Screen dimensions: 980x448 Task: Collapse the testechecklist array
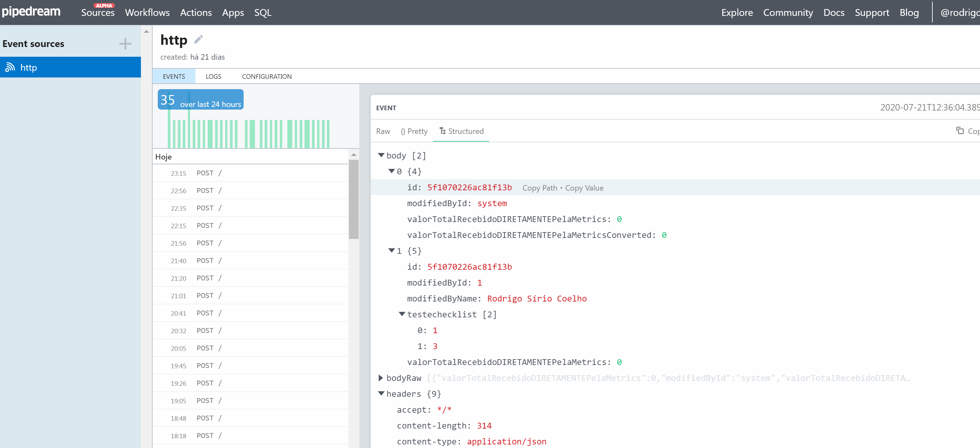pyautogui.click(x=402, y=314)
